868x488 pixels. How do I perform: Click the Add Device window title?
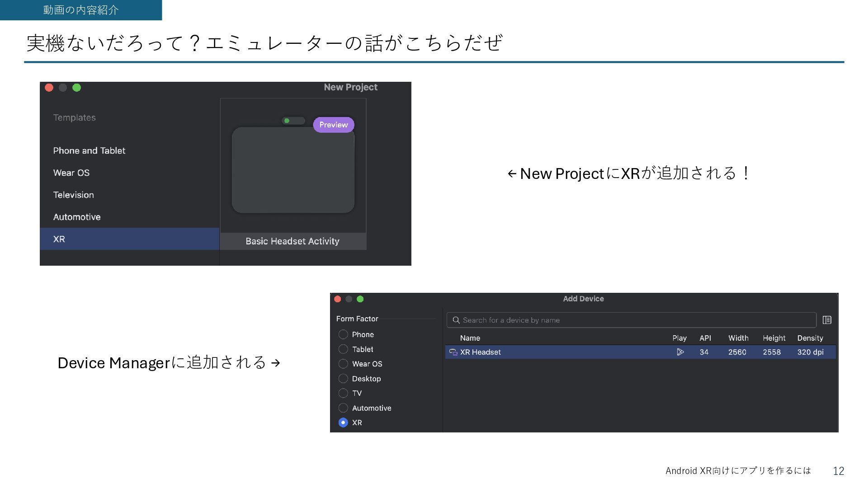click(x=583, y=299)
